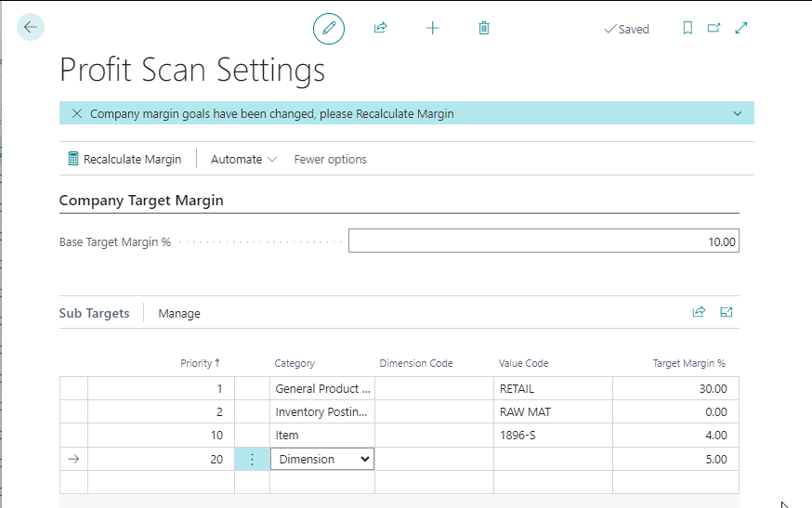Open the Category dropdown showing Dimension
The image size is (812, 508).
point(321,459)
